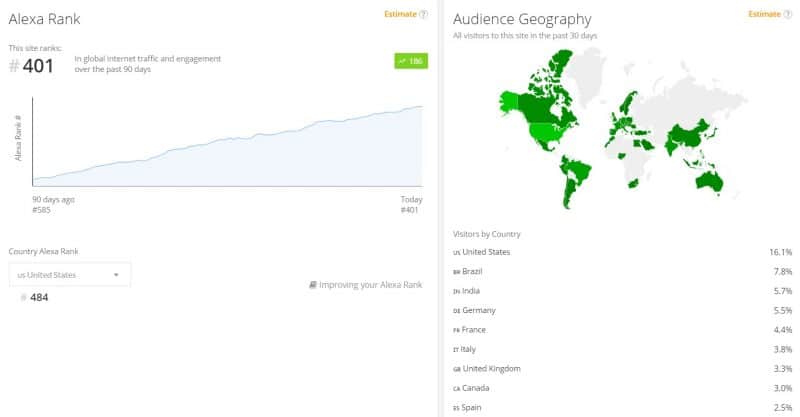Click the green 186 rank change badge

(410, 61)
